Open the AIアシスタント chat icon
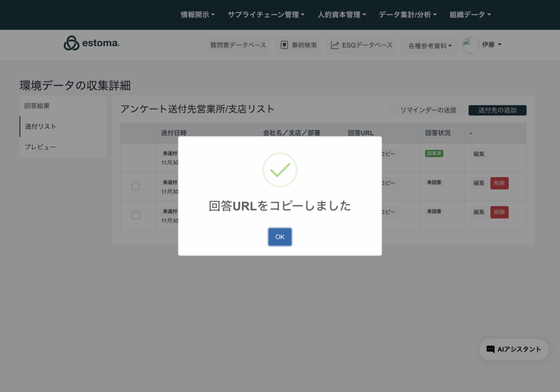 (x=491, y=349)
